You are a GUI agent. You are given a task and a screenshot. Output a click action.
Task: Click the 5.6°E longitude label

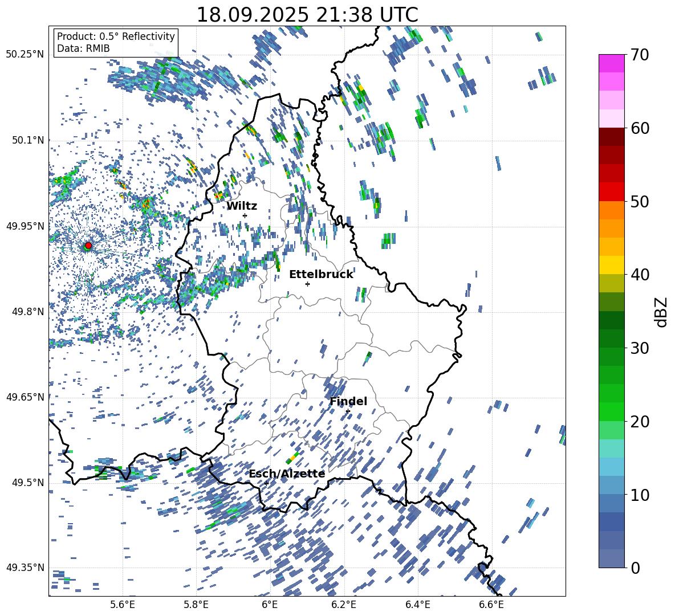(123, 605)
